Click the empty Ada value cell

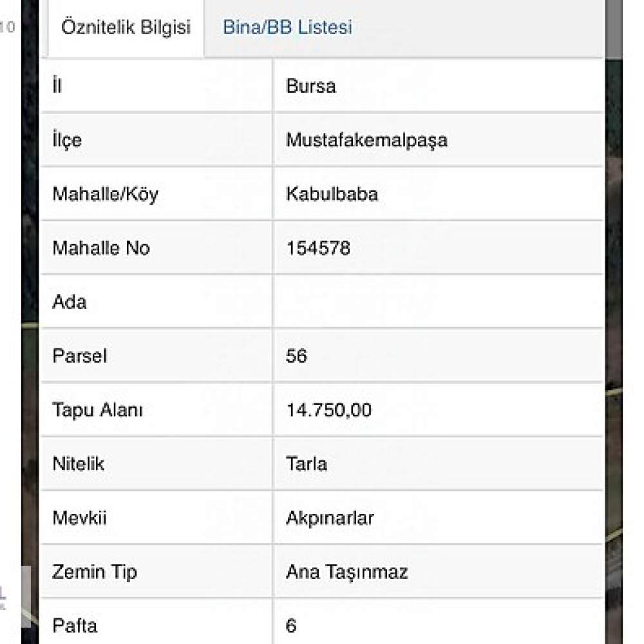438,302
